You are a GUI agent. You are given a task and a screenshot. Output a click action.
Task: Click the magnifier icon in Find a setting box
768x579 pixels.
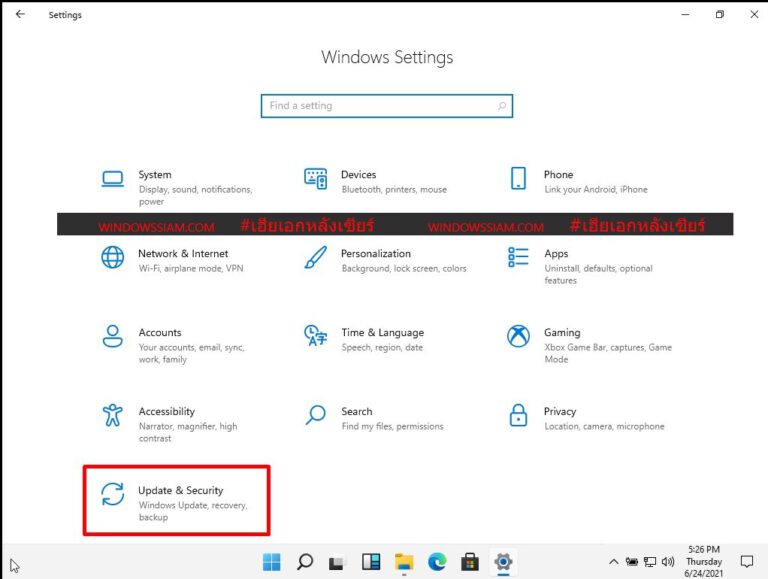tap(502, 106)
